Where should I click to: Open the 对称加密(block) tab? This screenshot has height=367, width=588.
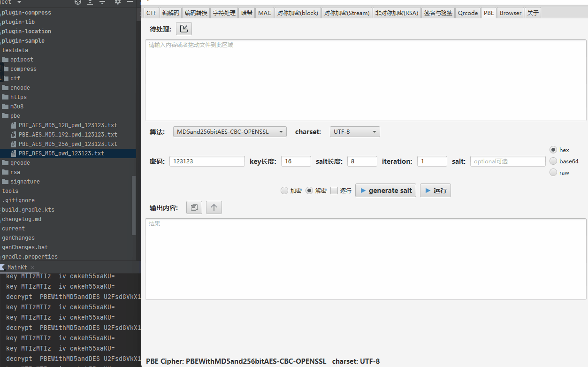(298, 13)
